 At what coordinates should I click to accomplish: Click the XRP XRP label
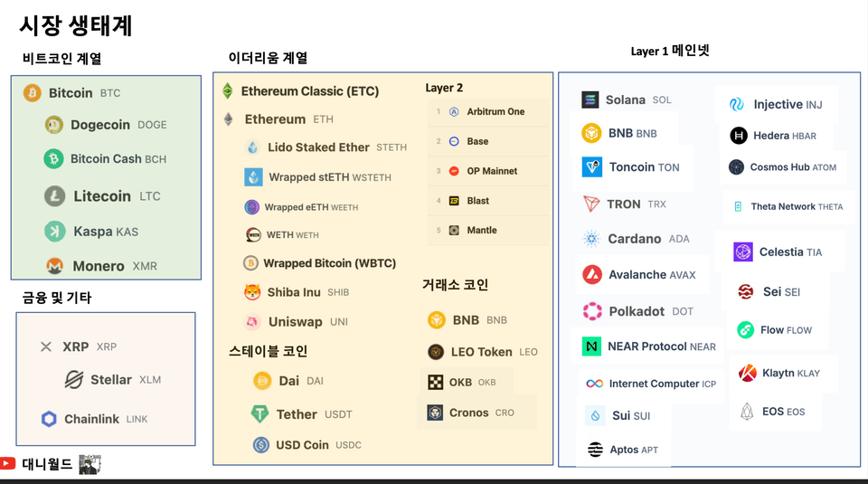point(90,346)
